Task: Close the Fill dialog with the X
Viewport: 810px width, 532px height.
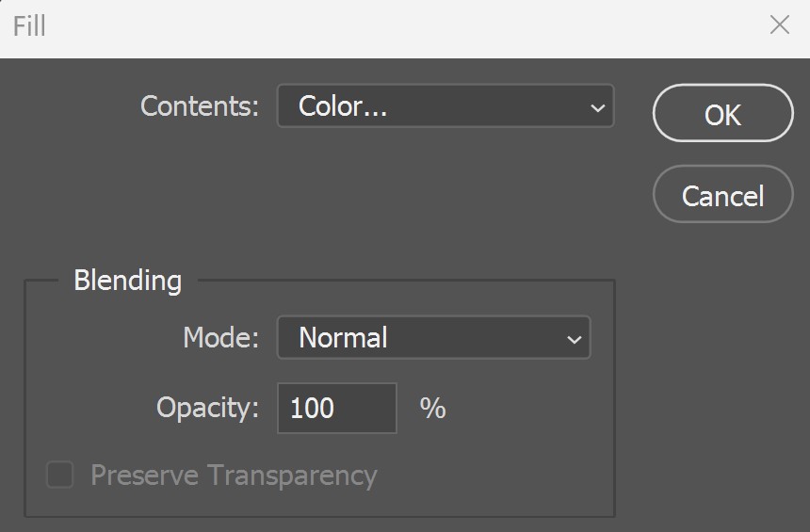Action: click(x=779, y=24)
